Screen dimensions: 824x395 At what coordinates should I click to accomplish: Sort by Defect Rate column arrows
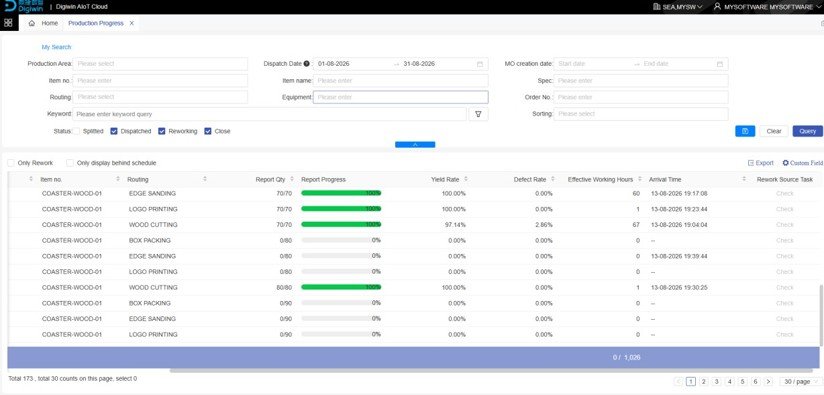point(553,180)
